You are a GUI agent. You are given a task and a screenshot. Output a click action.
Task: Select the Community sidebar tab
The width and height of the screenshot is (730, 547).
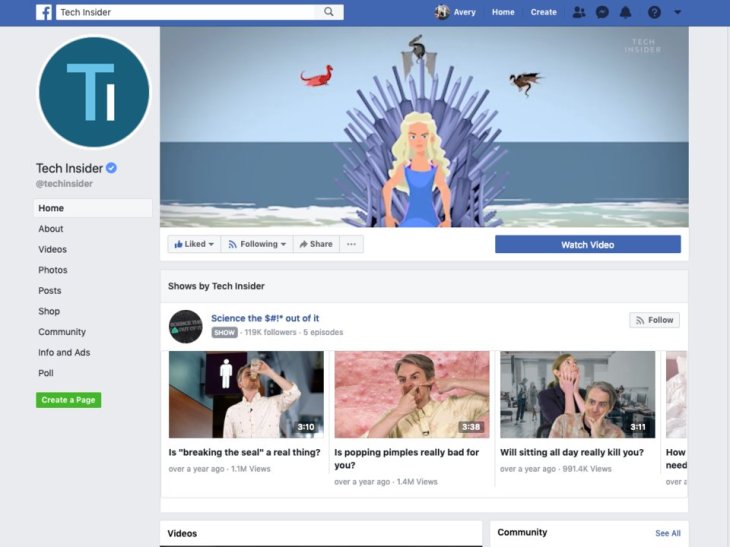[x=62, y=332]
